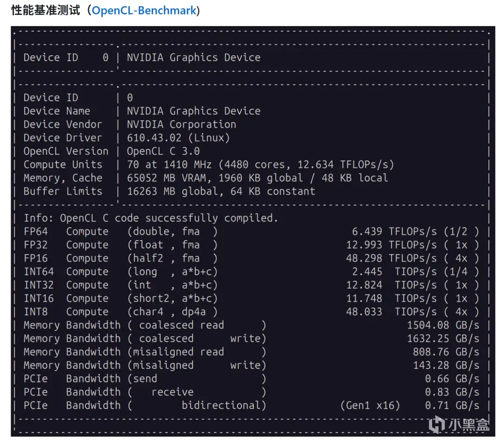Click the 'Compute Units' row label
The width and height of the screenshot is (504, 445).
(63, 165)
